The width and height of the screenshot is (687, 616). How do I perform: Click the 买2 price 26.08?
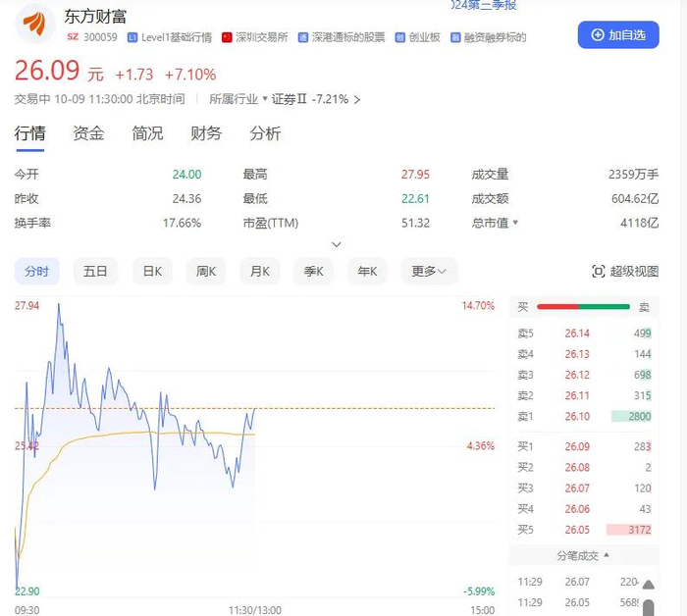577,468
